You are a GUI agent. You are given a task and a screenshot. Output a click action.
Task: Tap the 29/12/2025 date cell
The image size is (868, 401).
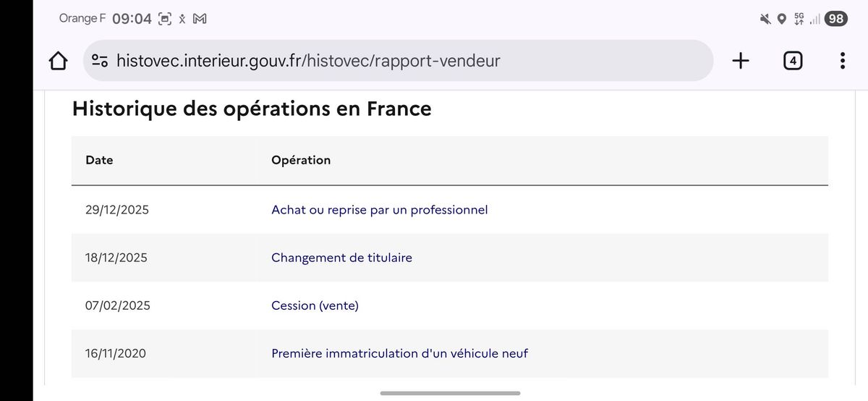click(117, 210)
